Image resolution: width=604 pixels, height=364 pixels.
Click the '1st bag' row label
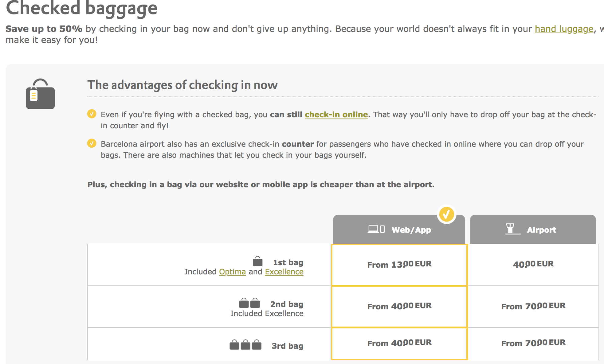click(288, 262)
